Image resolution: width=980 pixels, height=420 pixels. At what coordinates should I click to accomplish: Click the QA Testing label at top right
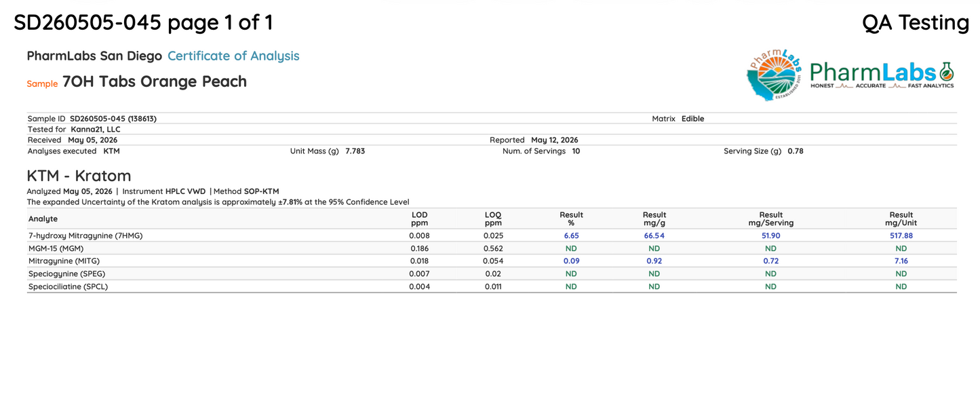point(916,22)
